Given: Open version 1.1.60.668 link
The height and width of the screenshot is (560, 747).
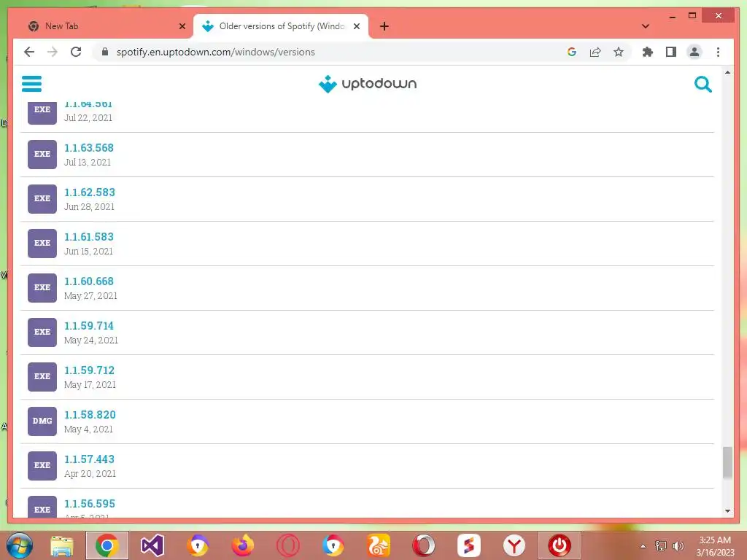Looking at the screenshot, I should click(88, 281).
